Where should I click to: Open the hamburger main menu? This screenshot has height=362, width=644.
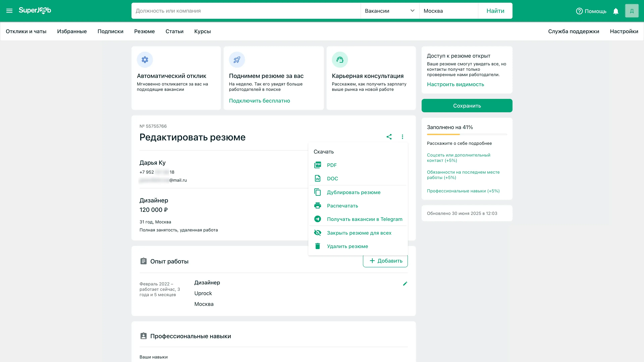(x=9, y=11)
